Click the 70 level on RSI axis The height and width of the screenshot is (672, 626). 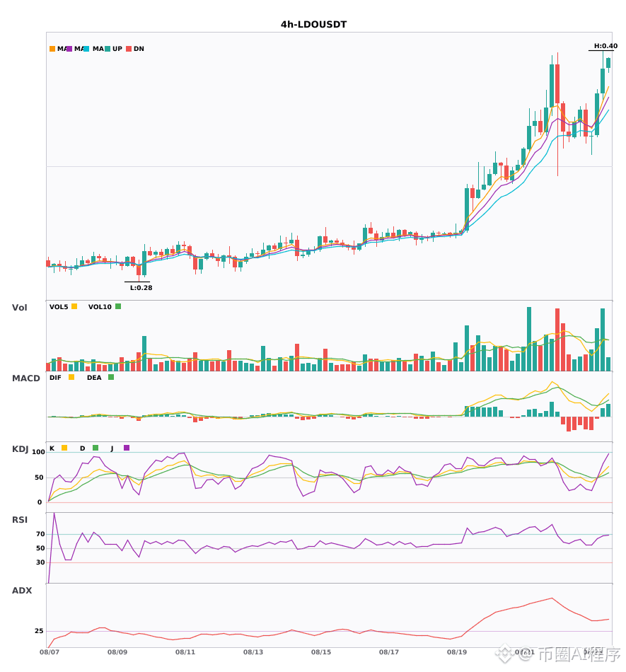(x=40, y=534)
